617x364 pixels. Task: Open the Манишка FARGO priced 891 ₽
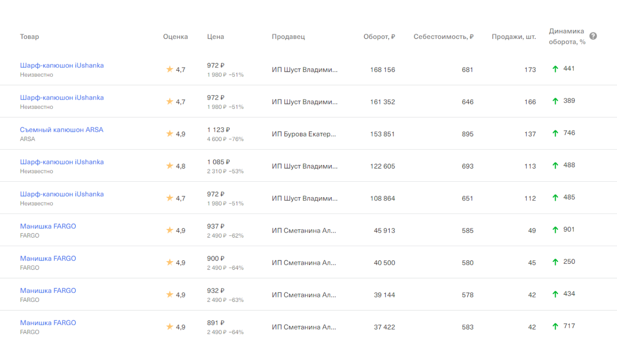coord(48,323)
